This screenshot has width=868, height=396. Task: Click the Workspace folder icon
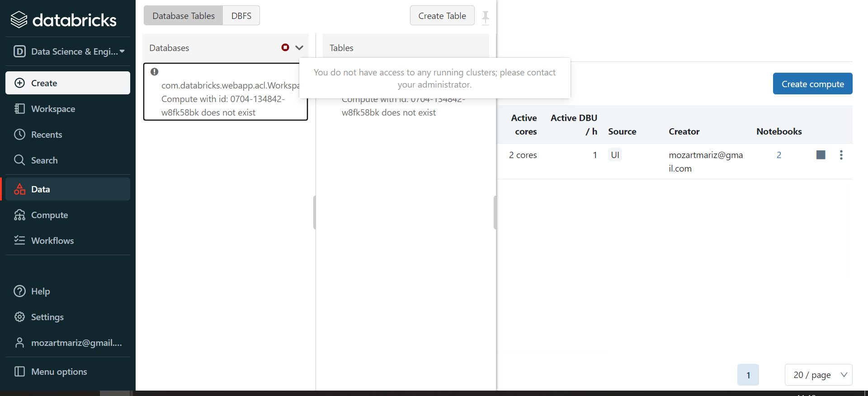click(19, 109)
